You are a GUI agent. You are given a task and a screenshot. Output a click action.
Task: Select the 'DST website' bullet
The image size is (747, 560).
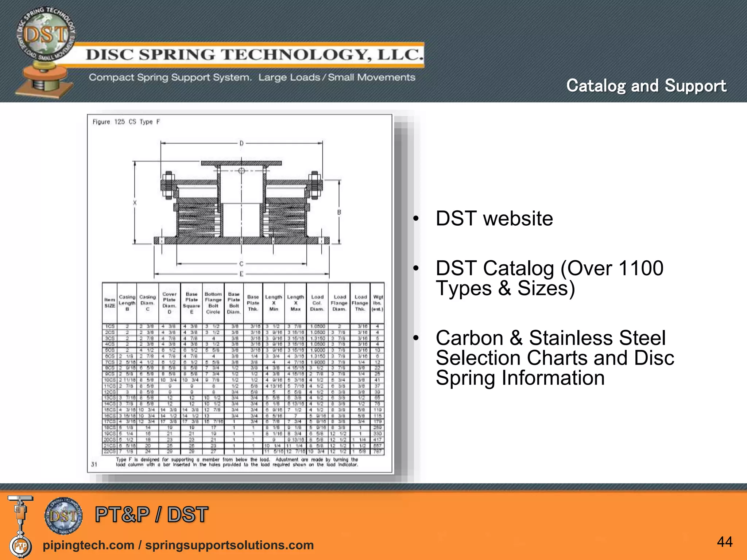(x=494, y=219)
